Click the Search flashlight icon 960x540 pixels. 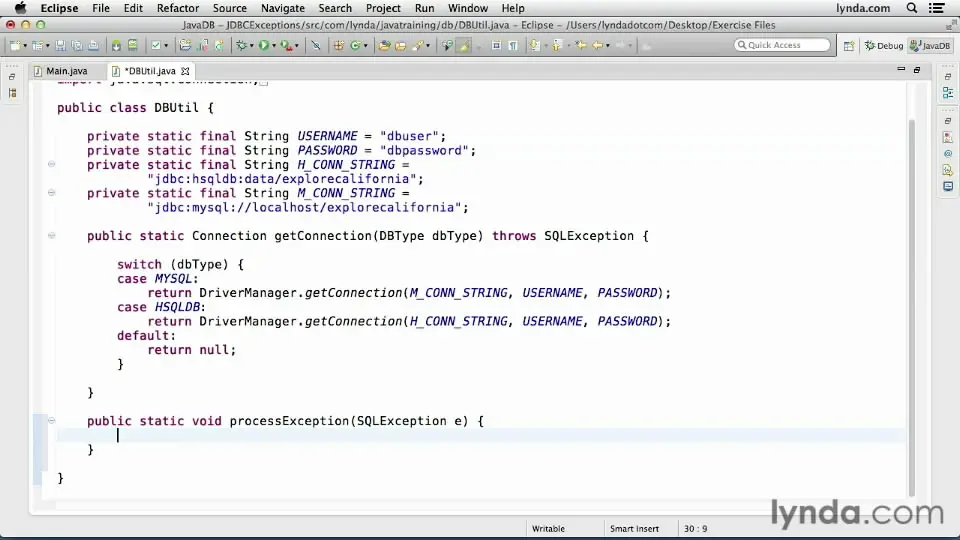pos(418,45)
